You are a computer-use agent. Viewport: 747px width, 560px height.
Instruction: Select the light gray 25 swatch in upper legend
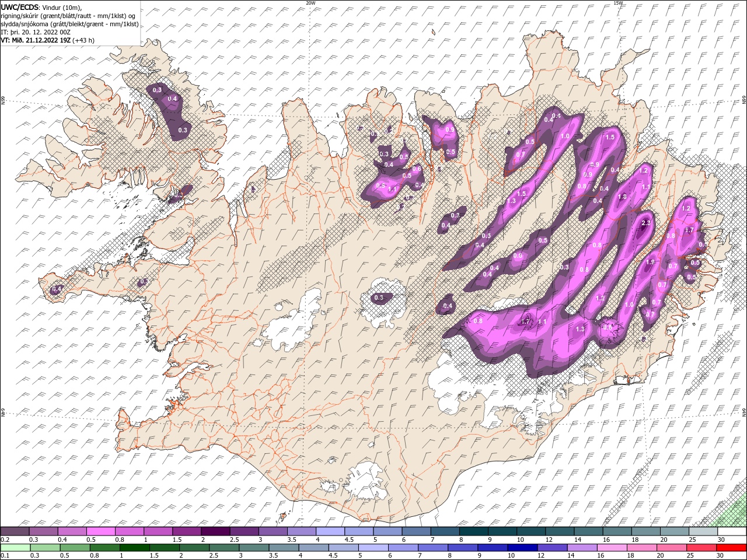click(x=703, y=531)
